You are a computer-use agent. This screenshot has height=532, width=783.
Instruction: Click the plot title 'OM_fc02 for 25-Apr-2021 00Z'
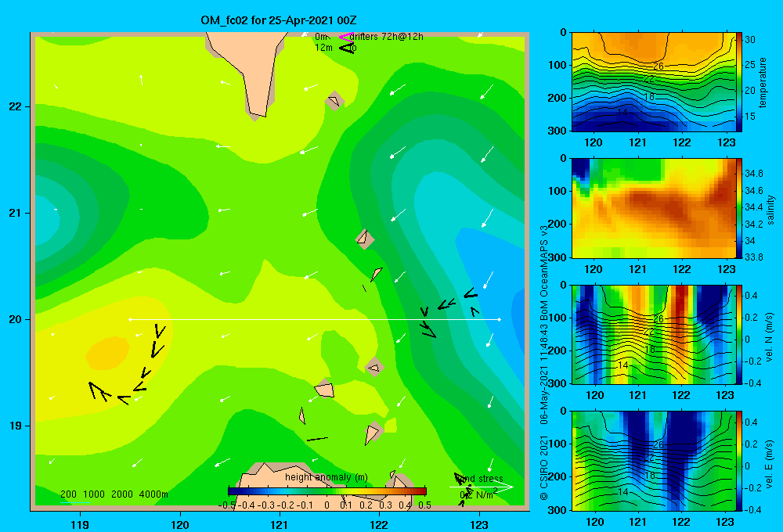(x=278, y=20)
